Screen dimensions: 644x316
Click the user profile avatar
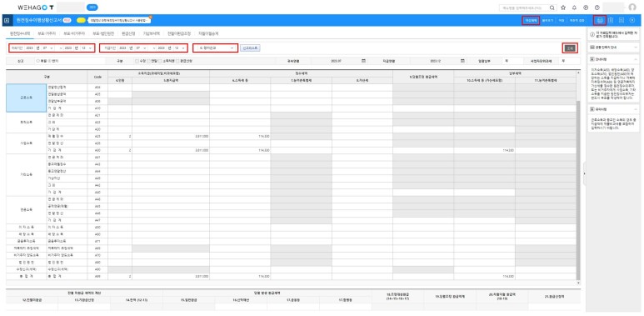(632, 8)
